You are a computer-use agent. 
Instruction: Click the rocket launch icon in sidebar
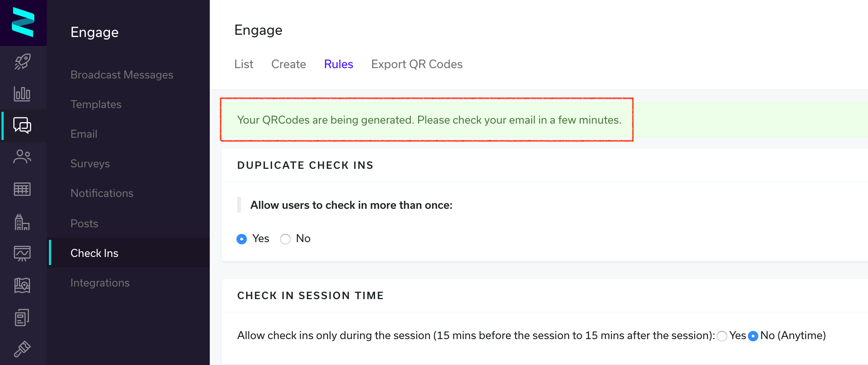click(23, 62)
